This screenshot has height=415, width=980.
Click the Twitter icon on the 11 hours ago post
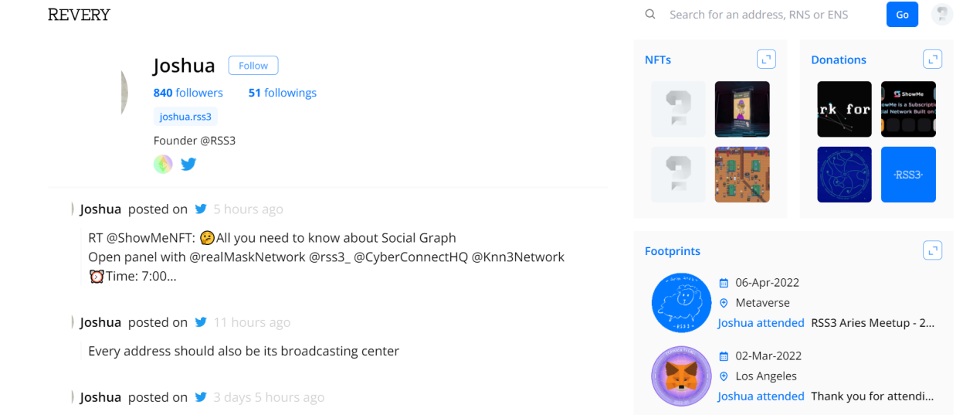pos(201,322)
